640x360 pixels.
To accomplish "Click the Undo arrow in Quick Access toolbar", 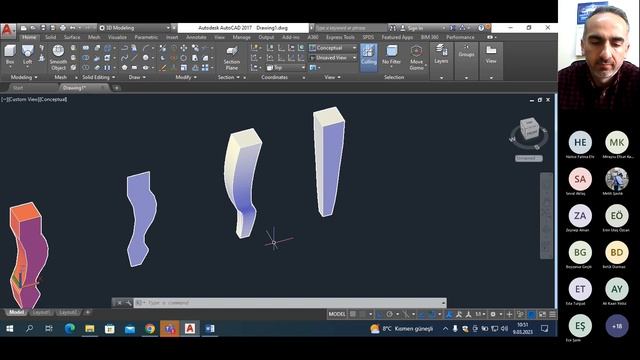I will 72,28.
